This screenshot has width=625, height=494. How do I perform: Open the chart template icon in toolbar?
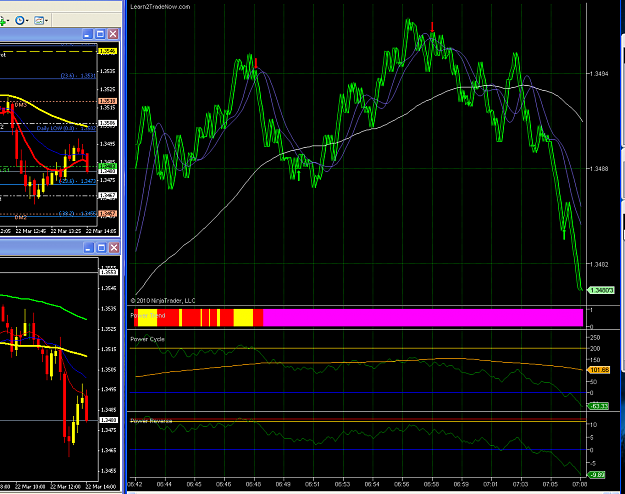(39, 20)
